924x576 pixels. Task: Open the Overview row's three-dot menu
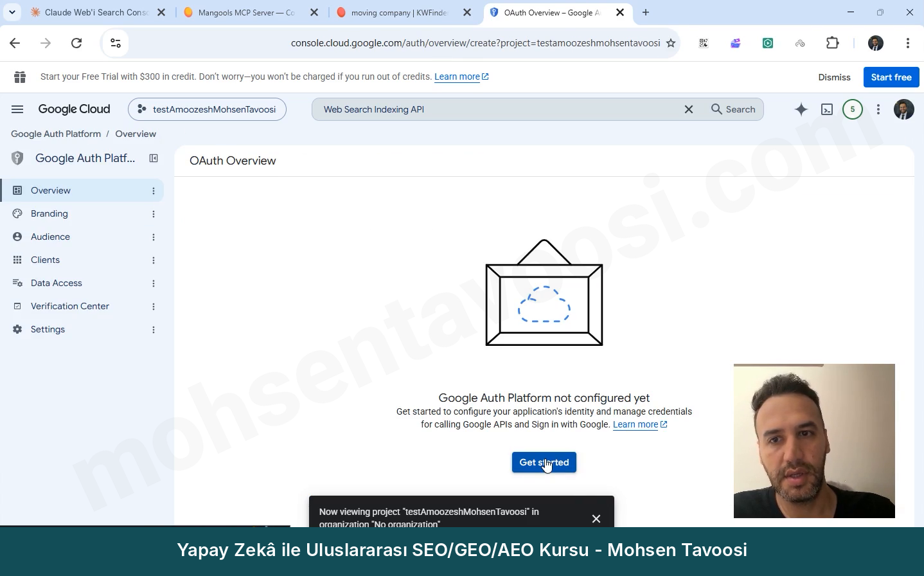click(x=154, y=191)
